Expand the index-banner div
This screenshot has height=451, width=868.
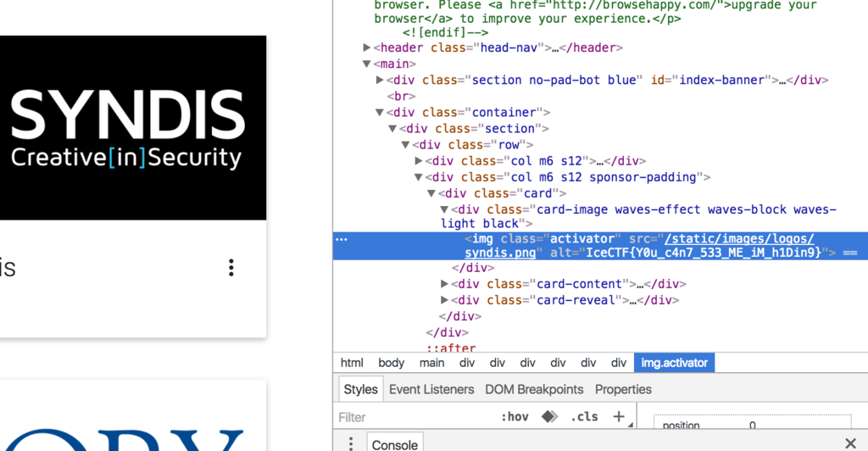pos(380,80)
